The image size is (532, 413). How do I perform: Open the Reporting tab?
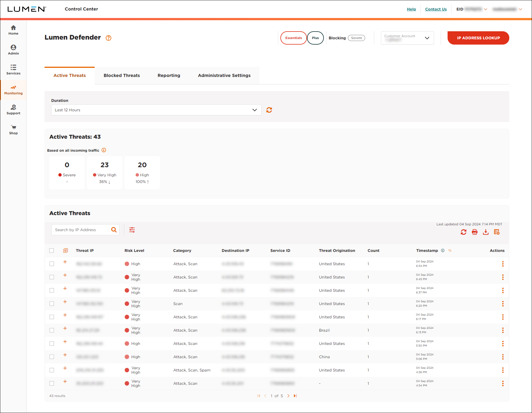[169, 76]
